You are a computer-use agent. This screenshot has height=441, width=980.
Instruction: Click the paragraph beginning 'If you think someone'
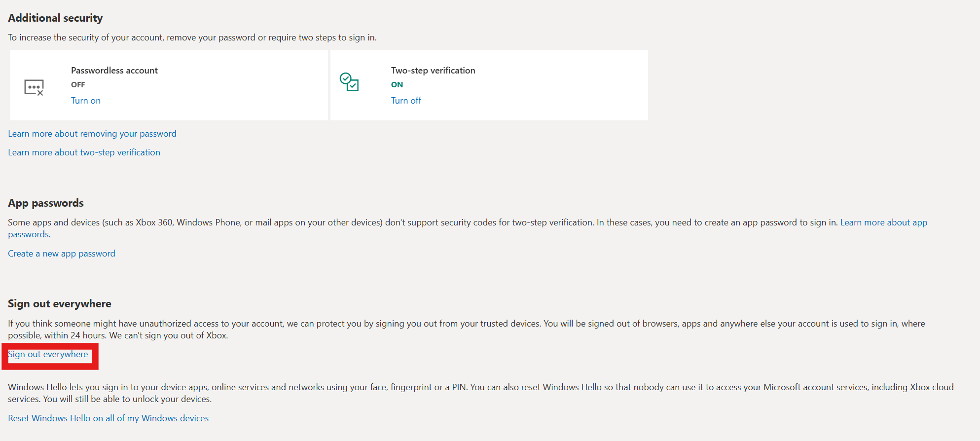[x=467, y=330]
